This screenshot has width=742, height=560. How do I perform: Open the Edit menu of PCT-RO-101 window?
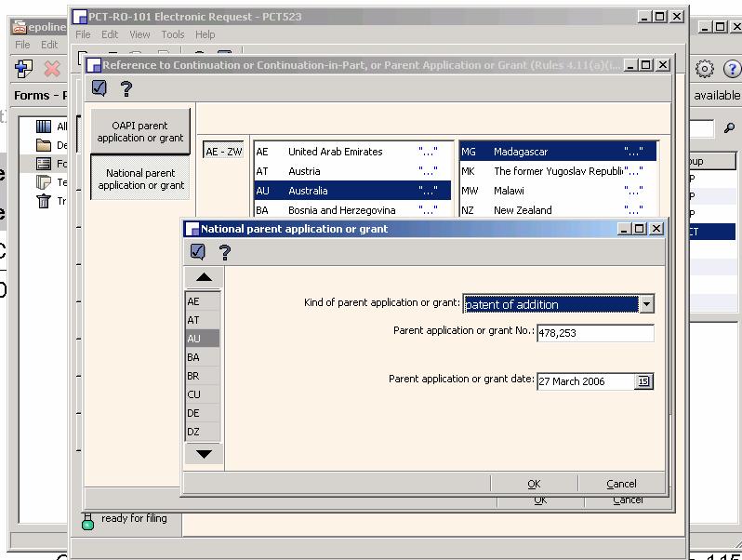coord(110,34)
